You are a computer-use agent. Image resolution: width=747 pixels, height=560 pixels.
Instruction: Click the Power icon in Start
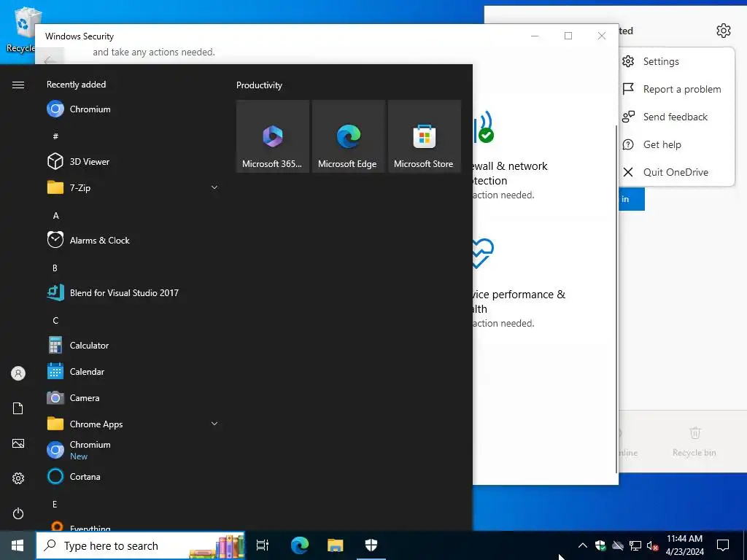pyautogui.click(x=18, y=513)
